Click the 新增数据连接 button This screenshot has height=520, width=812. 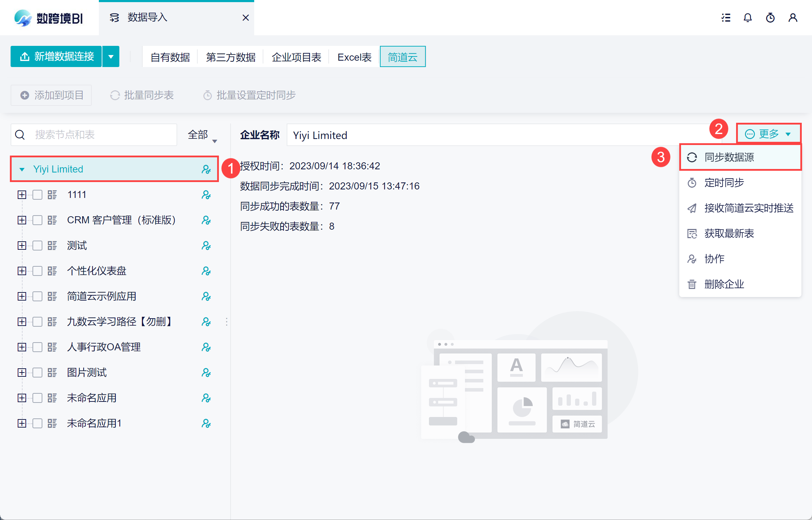tap(57, 56)
